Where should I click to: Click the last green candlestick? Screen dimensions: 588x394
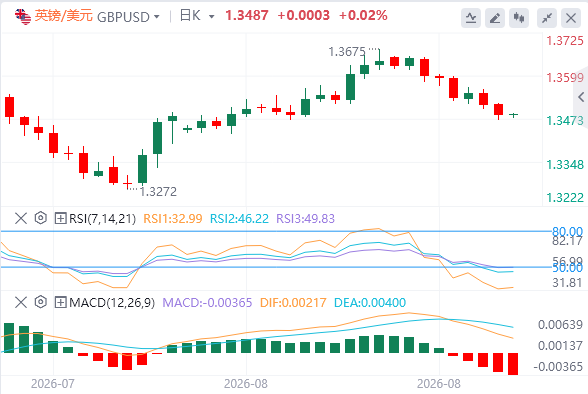click(514, 114)
